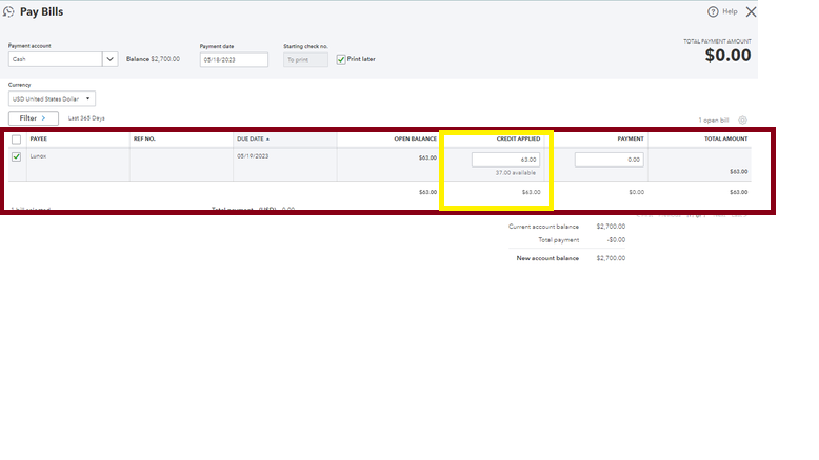Click the New account balance label
Screen dimensions: 819x460
[x=547, y=258]
